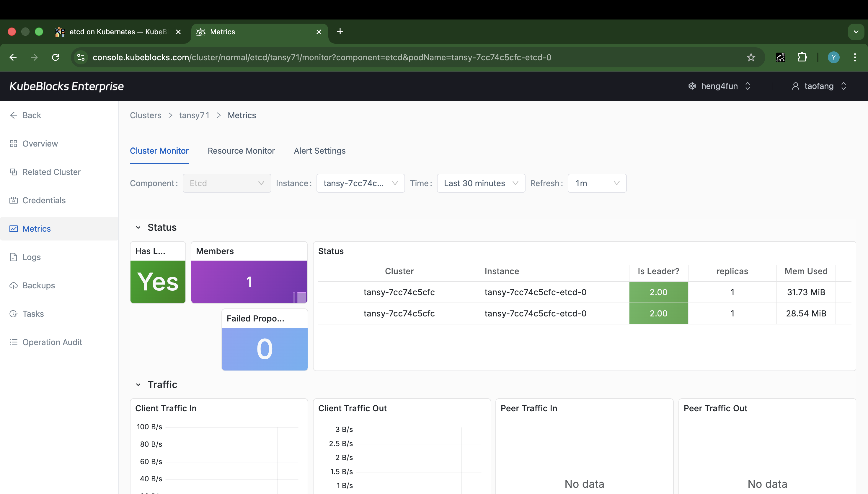Image resolution: width=868 pixels, height=494 pixels.
Task: Close the Metrics browser tab
Action: pos(319,32)
